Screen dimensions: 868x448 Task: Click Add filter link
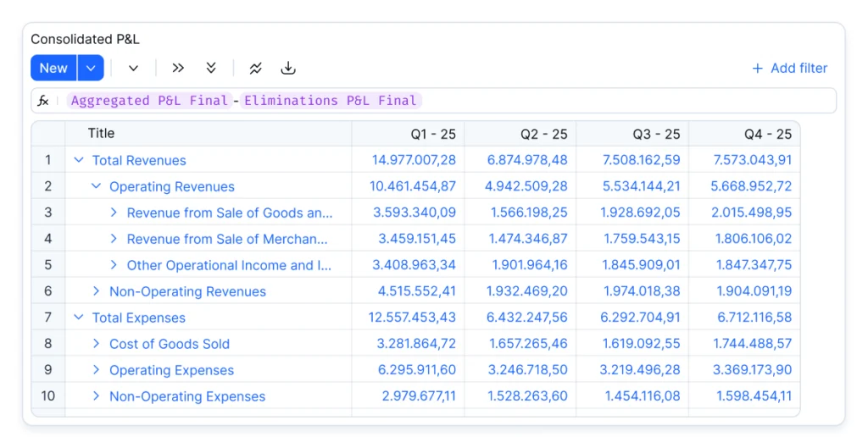[789, 69]
